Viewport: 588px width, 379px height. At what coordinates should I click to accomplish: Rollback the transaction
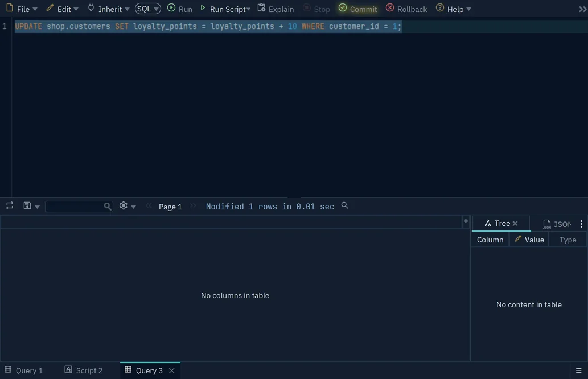[406, 9]
